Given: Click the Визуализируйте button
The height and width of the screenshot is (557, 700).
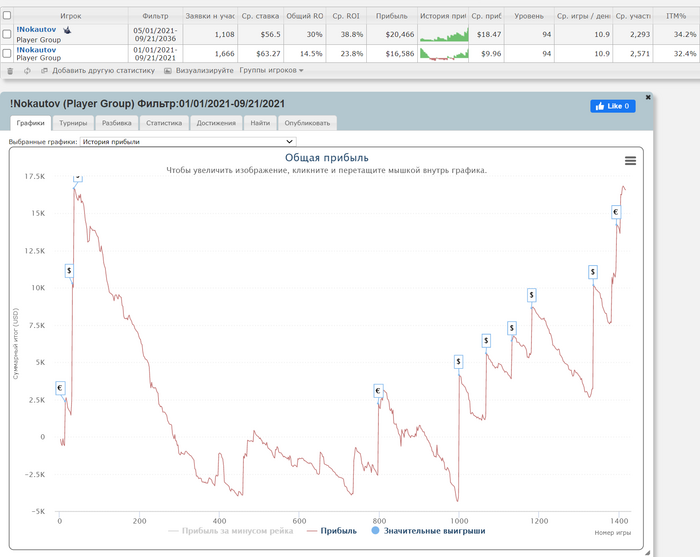Looking at the screenshot, I should [204, 71].
